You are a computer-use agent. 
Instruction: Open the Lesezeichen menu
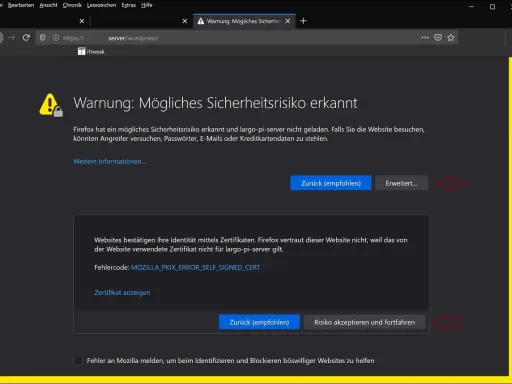[101, 5]
